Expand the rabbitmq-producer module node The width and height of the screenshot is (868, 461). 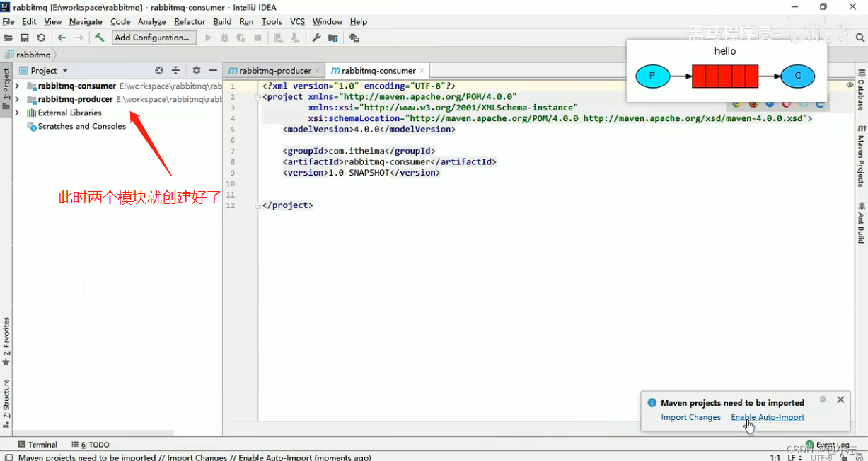coord(17,99)
